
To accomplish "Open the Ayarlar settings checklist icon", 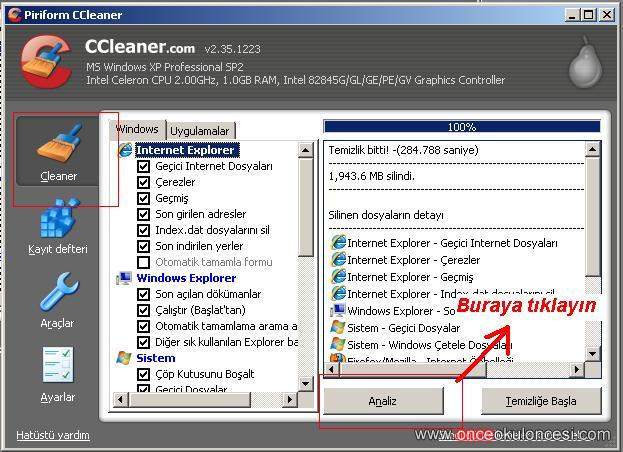I will coord(58,365).
